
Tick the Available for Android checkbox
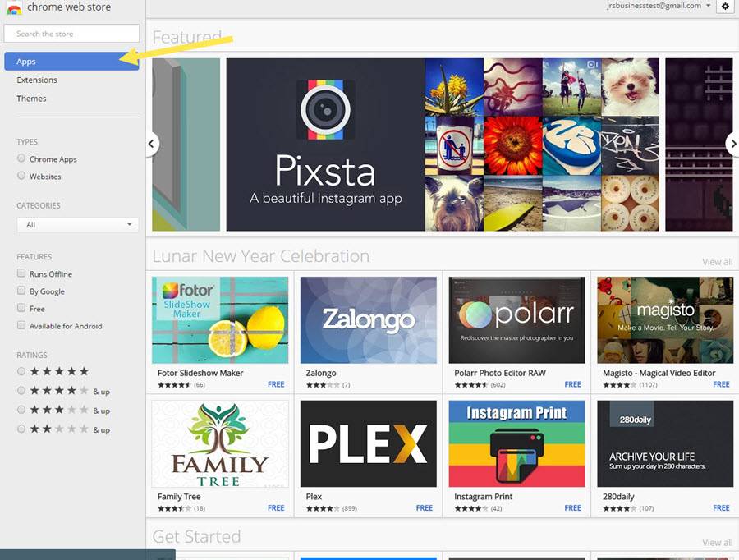pos(21,326)
